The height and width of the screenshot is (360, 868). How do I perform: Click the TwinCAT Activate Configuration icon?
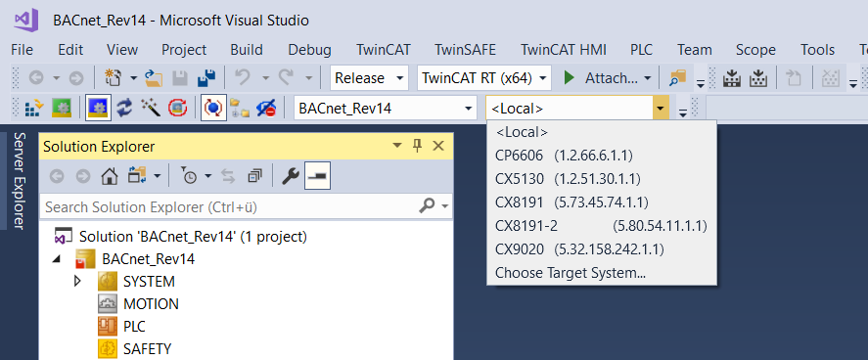(34, 108)
